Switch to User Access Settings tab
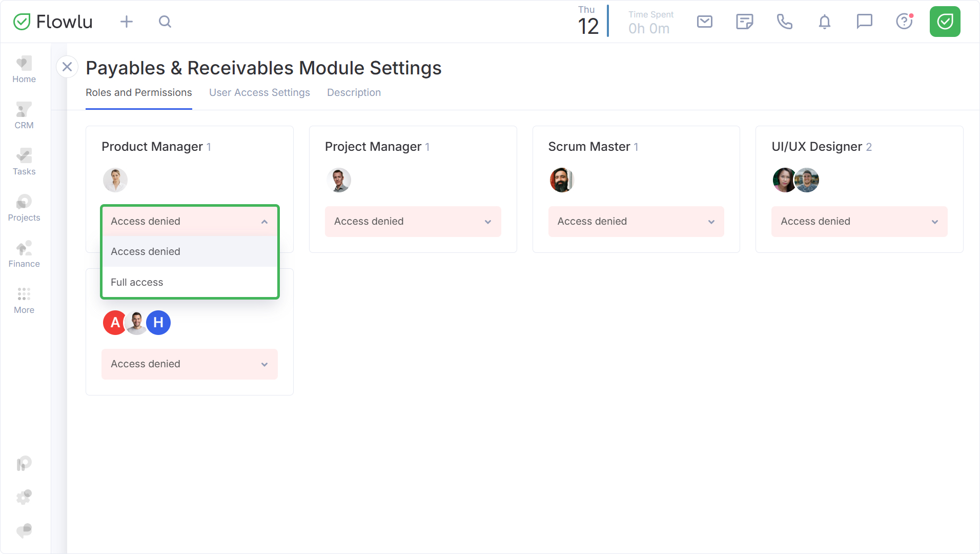The width and height of the screenshot is (980, 554). (x=259, y=92)
